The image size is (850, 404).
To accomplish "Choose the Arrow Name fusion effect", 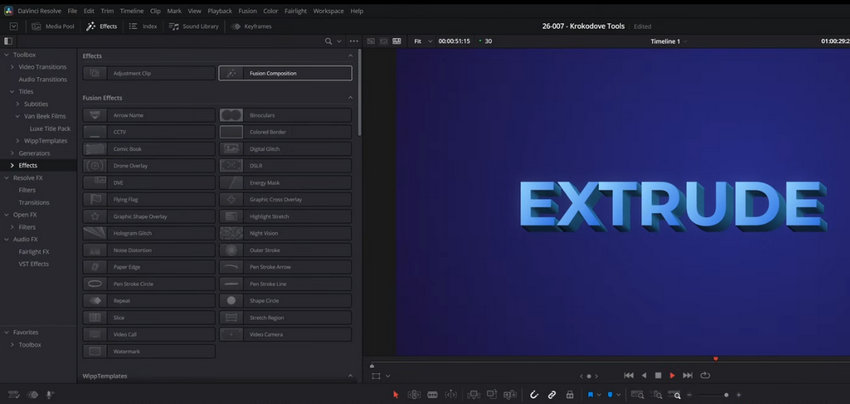I will point(149,116).
